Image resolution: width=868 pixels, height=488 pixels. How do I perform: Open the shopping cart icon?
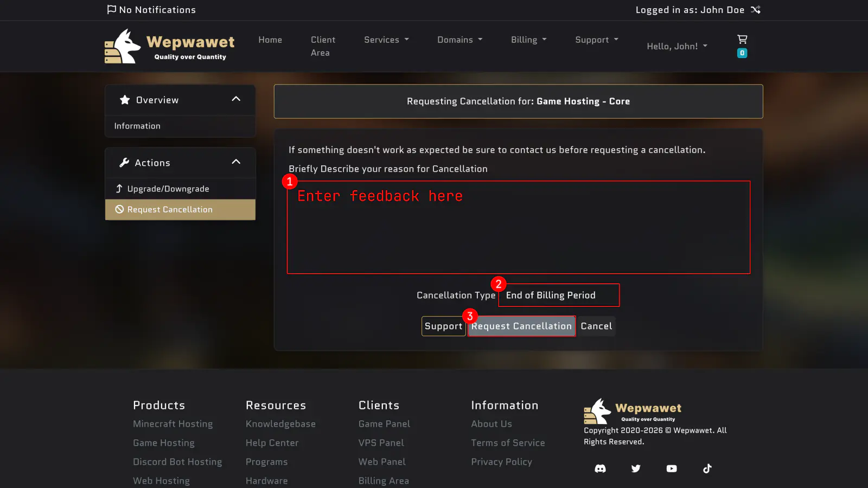pos(742,40)
